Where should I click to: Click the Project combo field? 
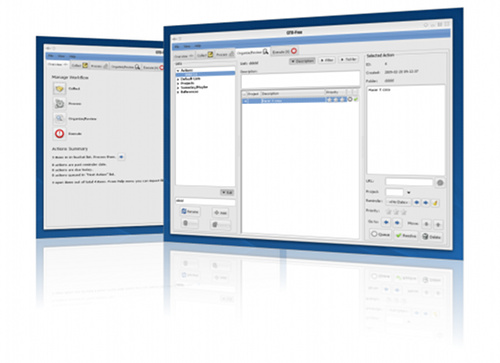[x=394, y=192]
